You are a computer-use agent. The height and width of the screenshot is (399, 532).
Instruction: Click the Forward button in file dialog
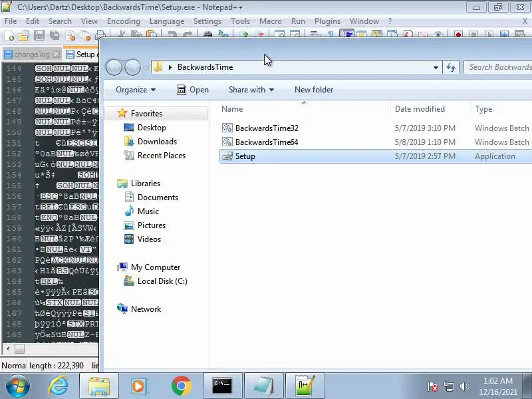[x=132, y=67]
